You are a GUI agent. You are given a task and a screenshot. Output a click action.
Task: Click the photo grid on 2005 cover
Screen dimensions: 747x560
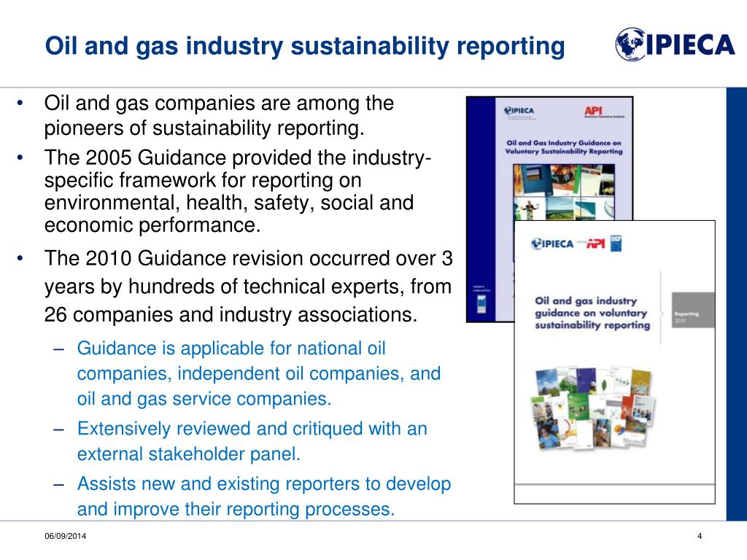[x=564, y=192]
